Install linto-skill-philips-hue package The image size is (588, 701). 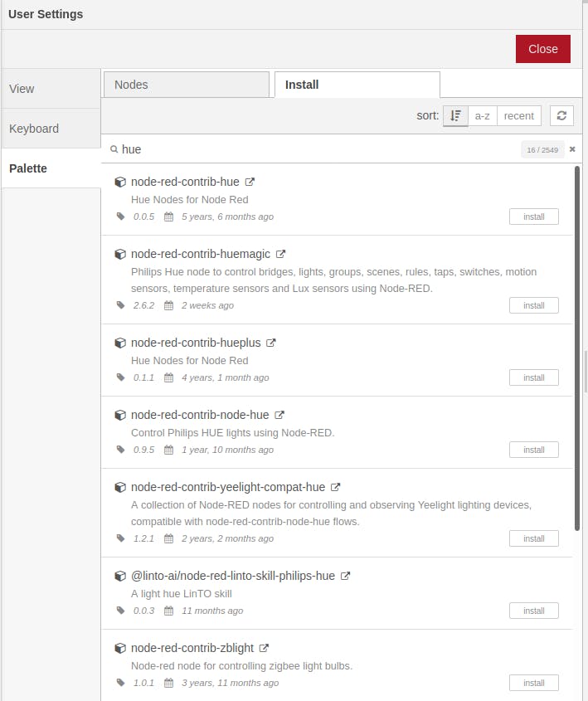pos(534,611)
